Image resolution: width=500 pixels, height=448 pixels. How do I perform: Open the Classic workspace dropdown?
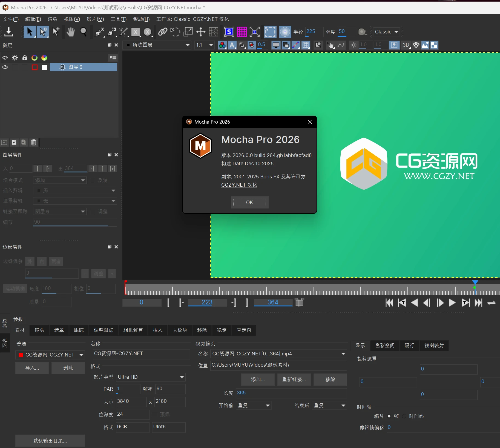(386, 32)
